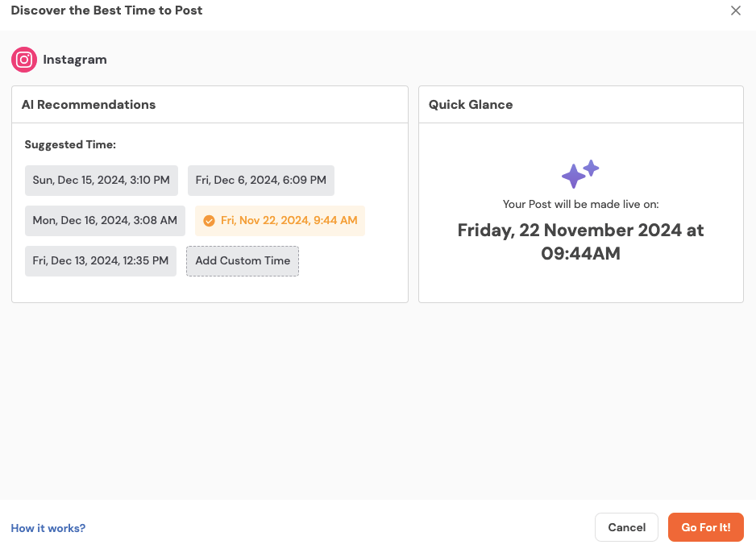The height and width of the screenshot is (553, 756).
Task: Confirm with Go For It! button
Action: pos(706,527)
